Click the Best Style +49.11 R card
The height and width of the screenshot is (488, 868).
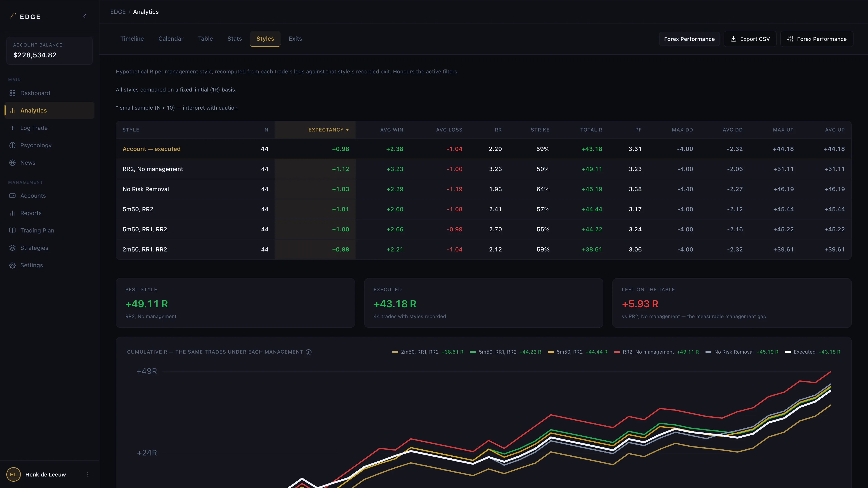click(x=235, y=303)
